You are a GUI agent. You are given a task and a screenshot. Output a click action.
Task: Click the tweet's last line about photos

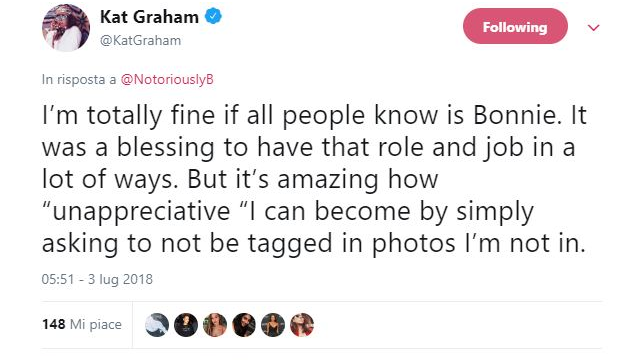[x=314, y=244]
